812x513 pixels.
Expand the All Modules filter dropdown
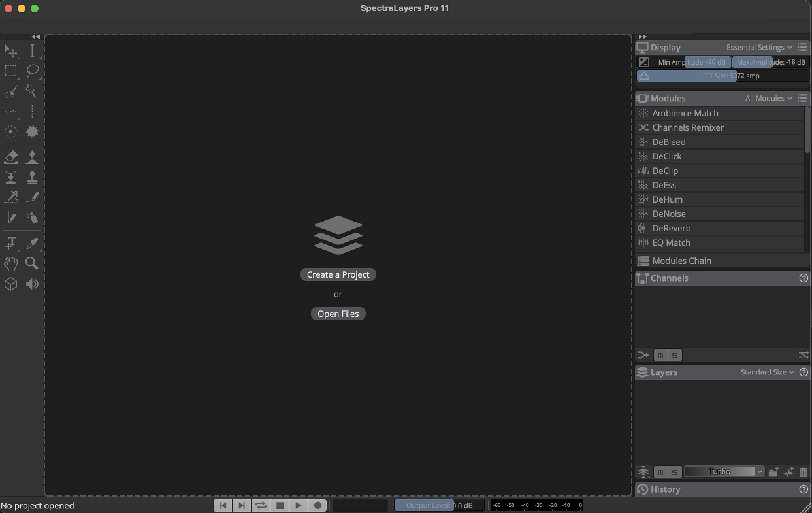tap(768, 98)
